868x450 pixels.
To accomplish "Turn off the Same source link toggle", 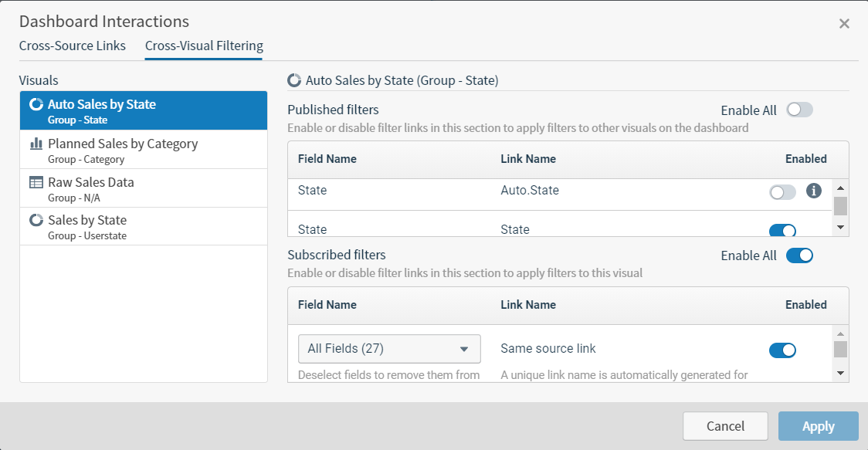I will pyautogui.click(x=782, y=350).
